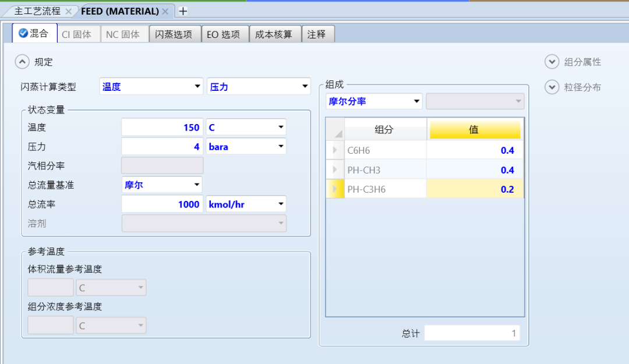Close the 主工艺流程 tab
Screen dimensions: 629x364
pyautogui.click(x=69, y=11)
